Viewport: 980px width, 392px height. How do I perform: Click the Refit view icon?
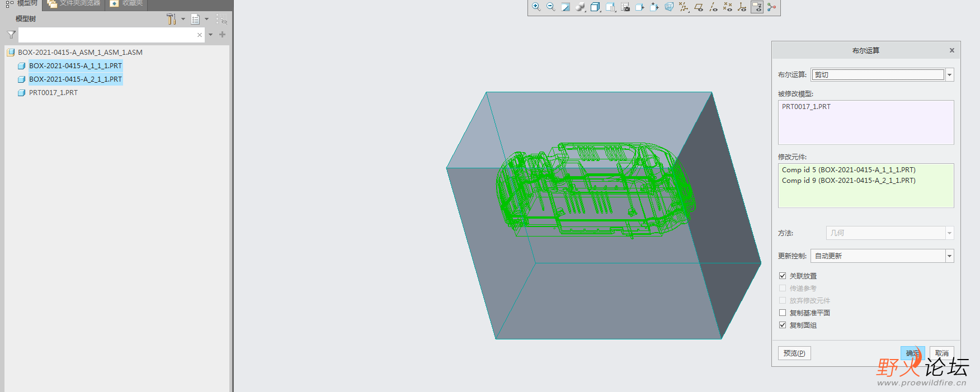point(566,7)
